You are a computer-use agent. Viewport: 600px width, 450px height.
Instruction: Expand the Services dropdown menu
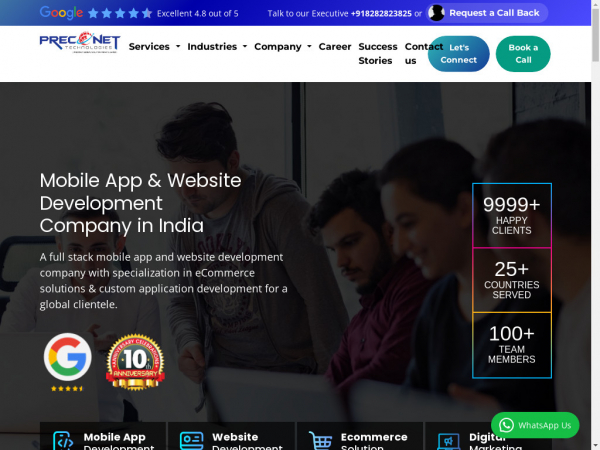[154, 47]
